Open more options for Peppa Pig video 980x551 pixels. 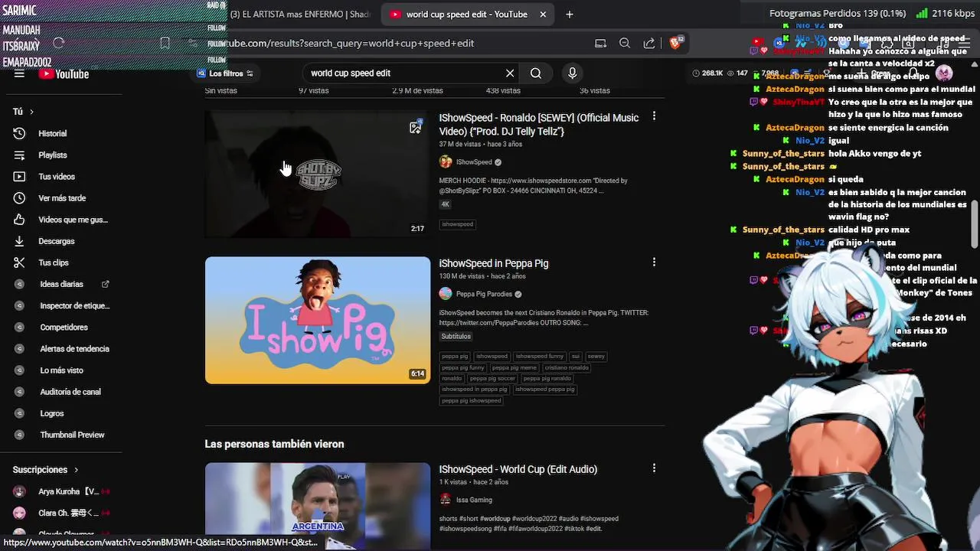click(654, 262)
